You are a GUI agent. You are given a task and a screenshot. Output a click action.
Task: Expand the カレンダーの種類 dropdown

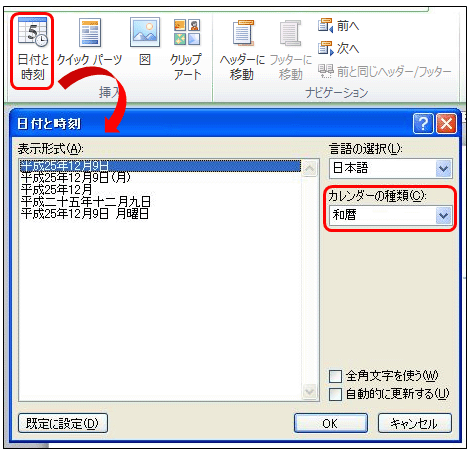(391, 215)
